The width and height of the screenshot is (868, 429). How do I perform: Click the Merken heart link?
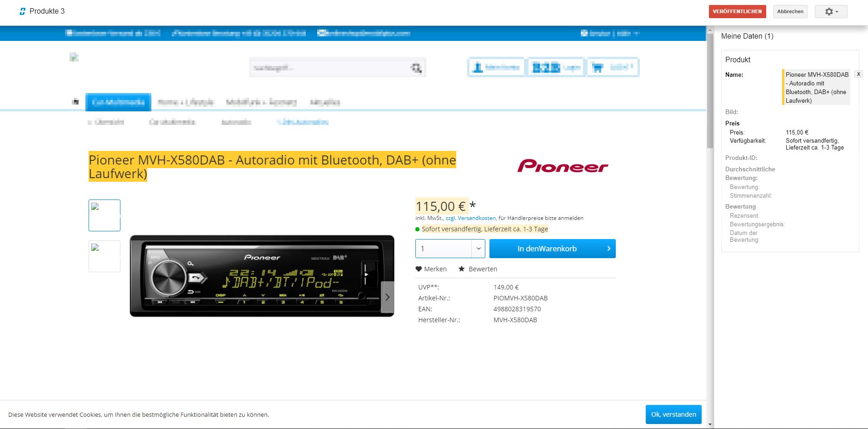coord(431,269)
